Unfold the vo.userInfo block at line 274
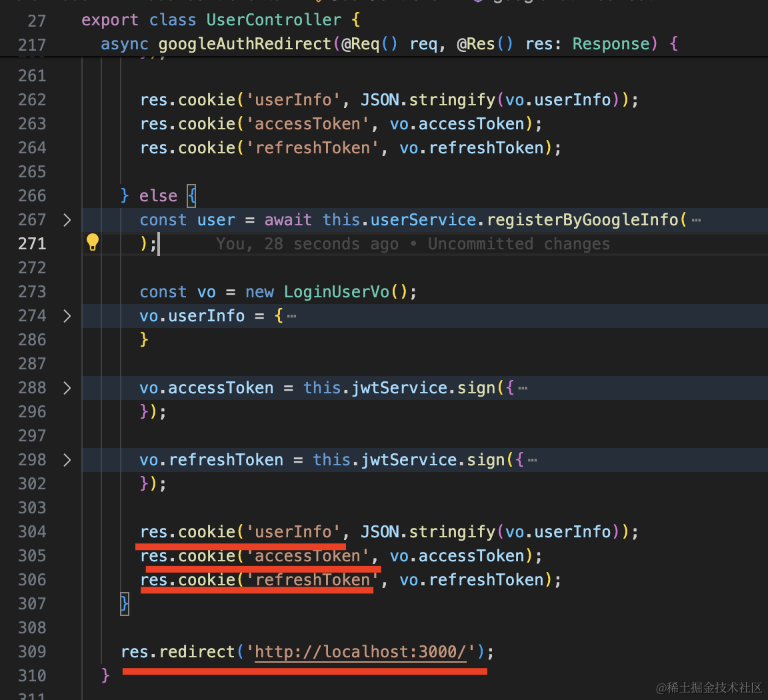The width and height of the screenshot is (768, 700). tap(67, 316)
